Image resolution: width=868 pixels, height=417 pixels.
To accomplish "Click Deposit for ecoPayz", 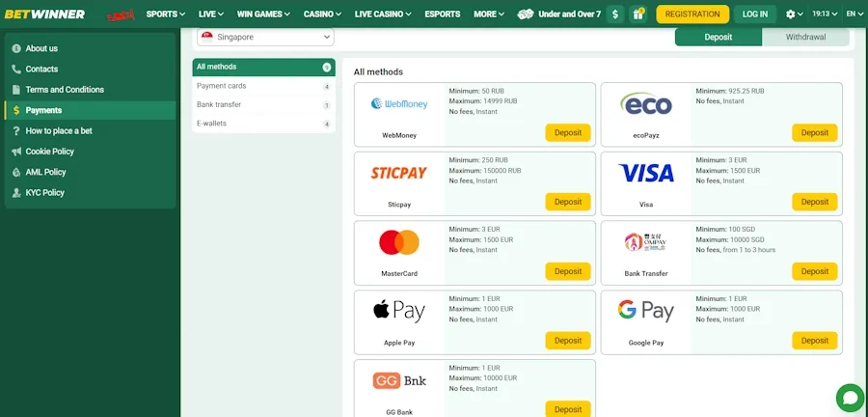I will pyautogui.click(x=815, y=133).
